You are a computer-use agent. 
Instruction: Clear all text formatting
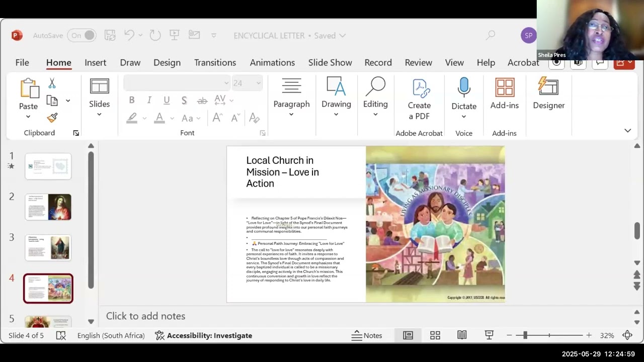point(254,118)
